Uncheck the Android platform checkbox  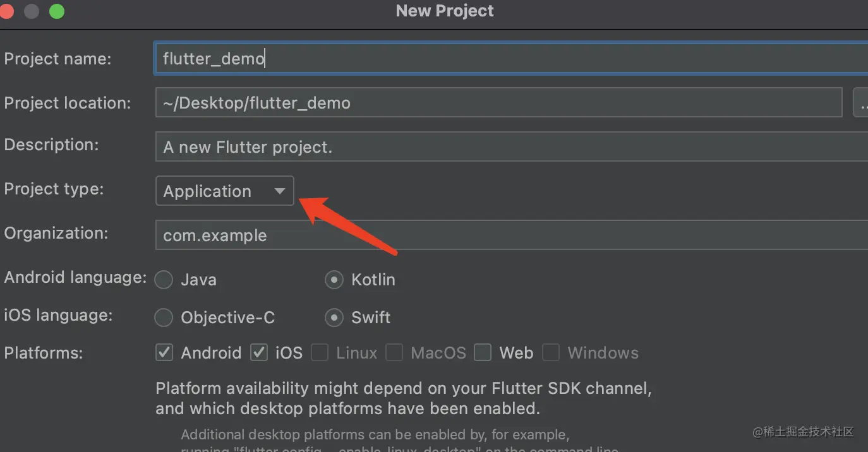tap(165, 352)
